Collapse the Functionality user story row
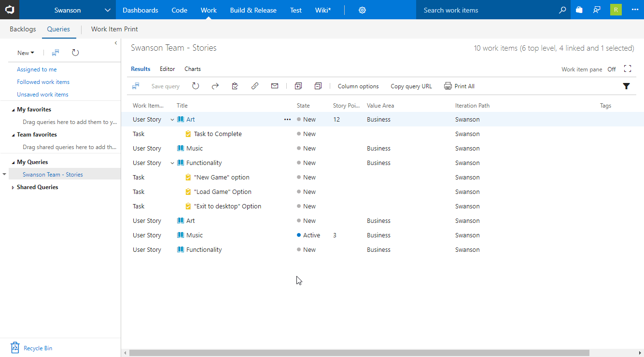This screenshot has height=357, width=644. [172, 163]
